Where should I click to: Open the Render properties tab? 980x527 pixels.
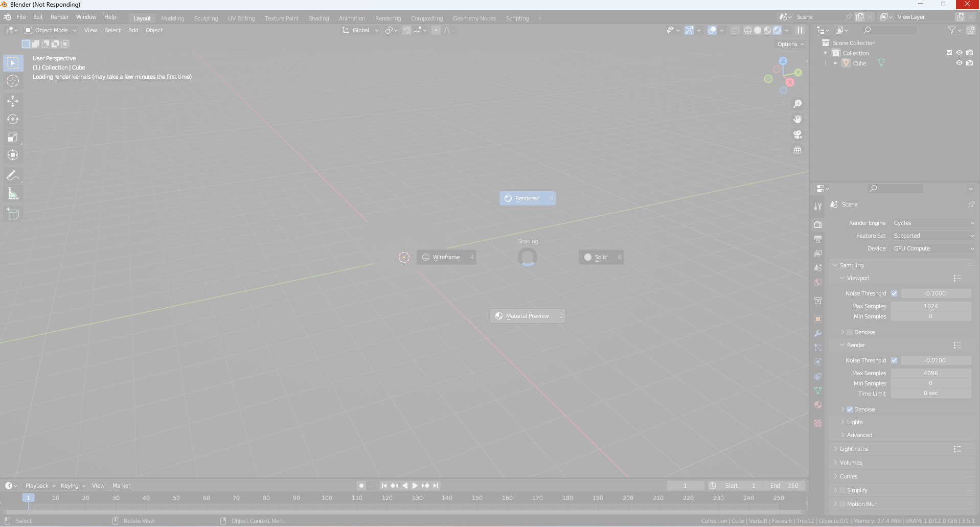tap(818, 224)
